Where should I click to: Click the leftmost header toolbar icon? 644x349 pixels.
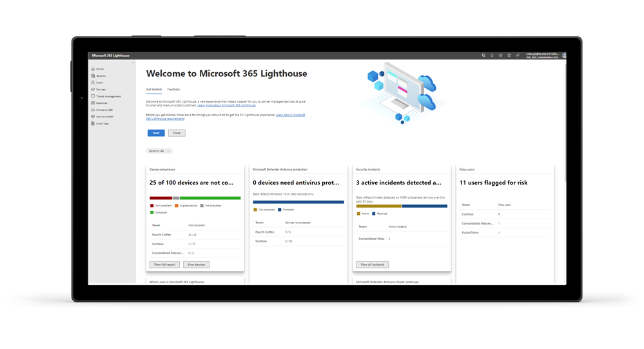(x=483, y=55)
